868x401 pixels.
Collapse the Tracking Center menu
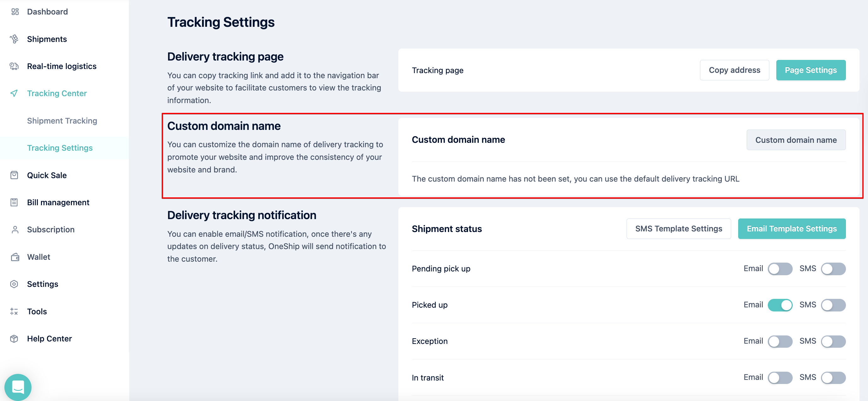[x=57, y=93]
